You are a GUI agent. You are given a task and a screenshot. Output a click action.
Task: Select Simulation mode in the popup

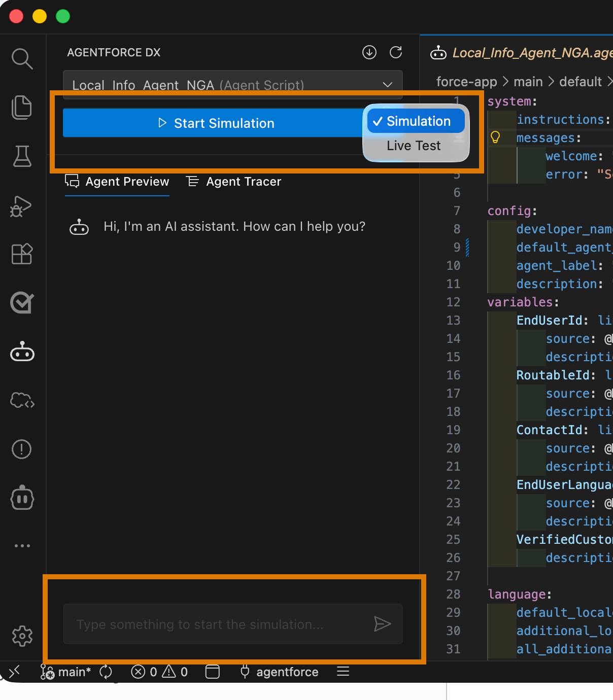coord(415,121)
